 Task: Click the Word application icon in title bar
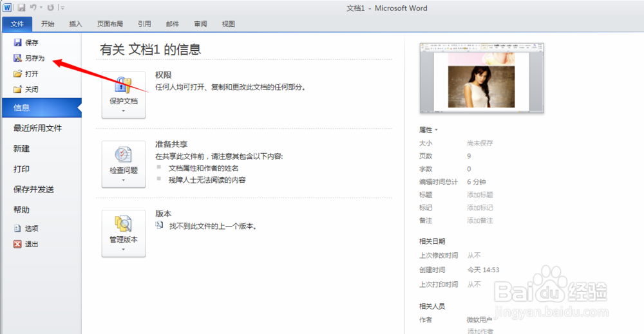tap(7, 7)
